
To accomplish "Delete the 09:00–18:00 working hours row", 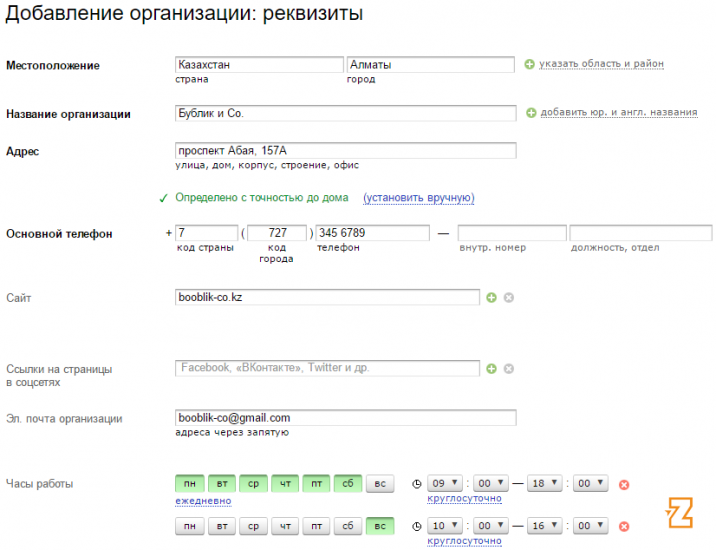I will click(x=624, y=485).
